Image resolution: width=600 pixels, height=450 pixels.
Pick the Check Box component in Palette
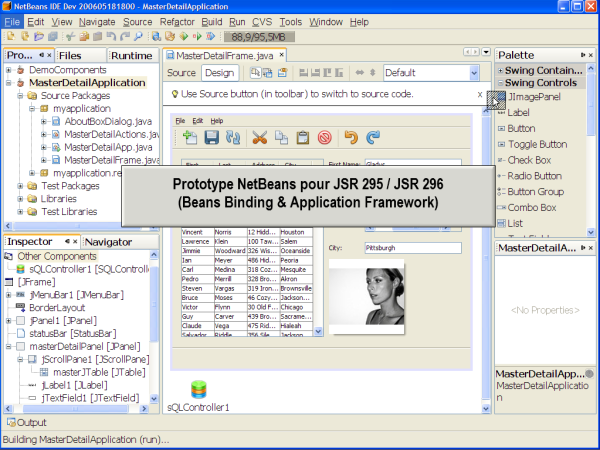pyautogui.click(x=528, y=160)
